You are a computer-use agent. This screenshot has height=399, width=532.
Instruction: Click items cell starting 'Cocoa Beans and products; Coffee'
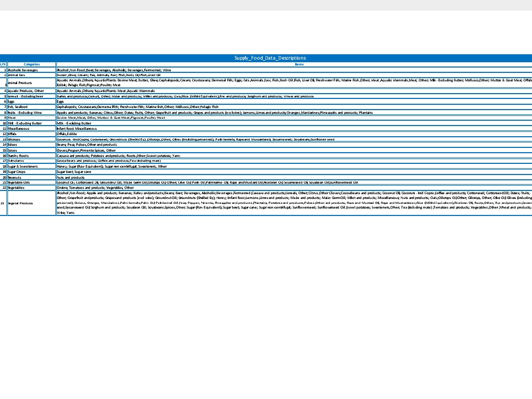294,161
